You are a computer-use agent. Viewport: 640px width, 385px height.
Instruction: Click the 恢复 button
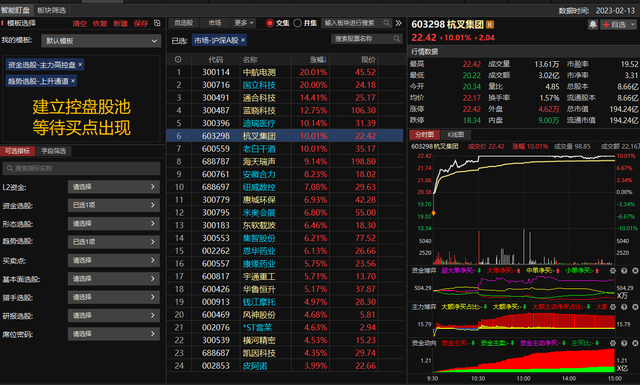(100, 24)
